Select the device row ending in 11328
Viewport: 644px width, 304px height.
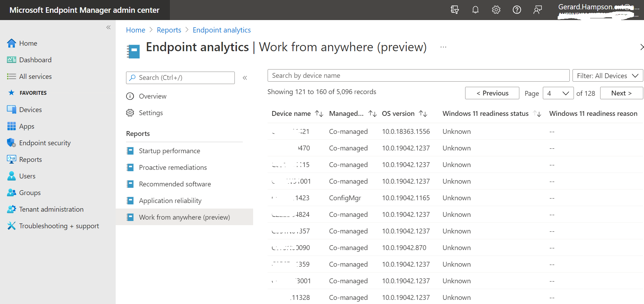coord(455,297)
